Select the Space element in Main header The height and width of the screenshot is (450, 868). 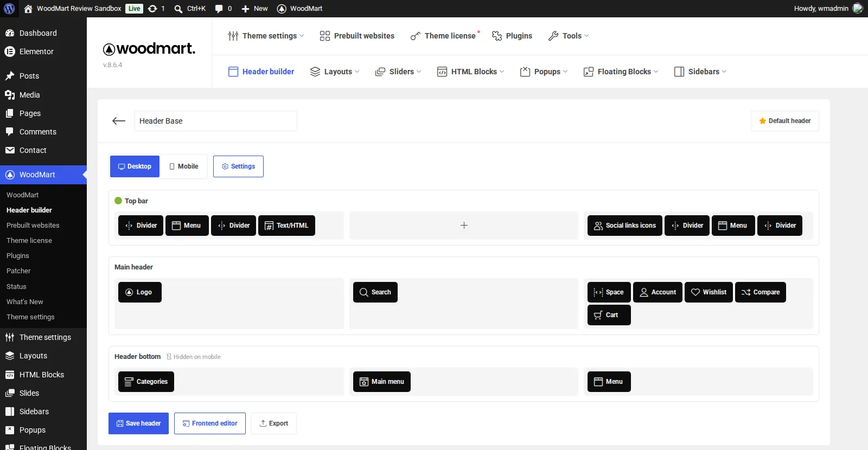click(x=609, y=292)
